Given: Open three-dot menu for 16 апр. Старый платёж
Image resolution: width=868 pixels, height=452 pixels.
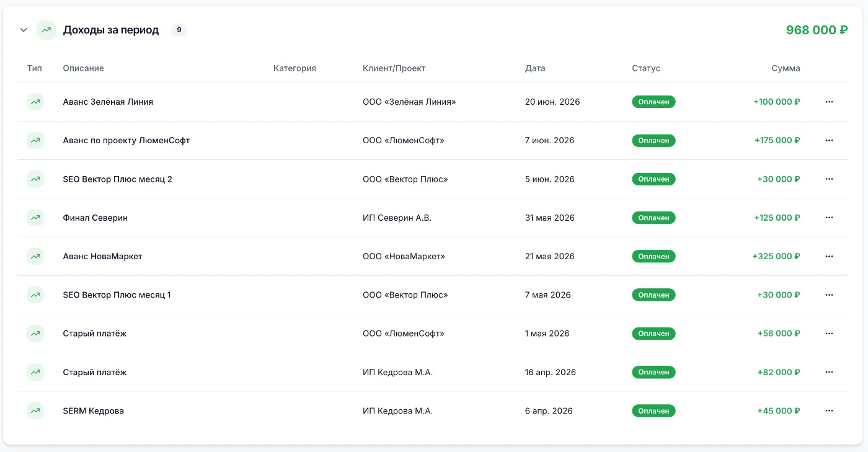Looking at the screenshot, I should (829, 372).
